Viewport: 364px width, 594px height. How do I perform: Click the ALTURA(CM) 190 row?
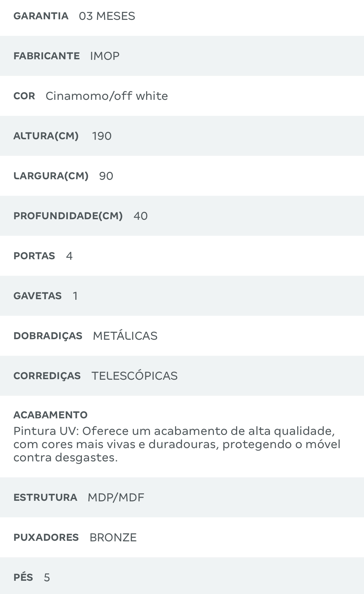coord(182,136)
